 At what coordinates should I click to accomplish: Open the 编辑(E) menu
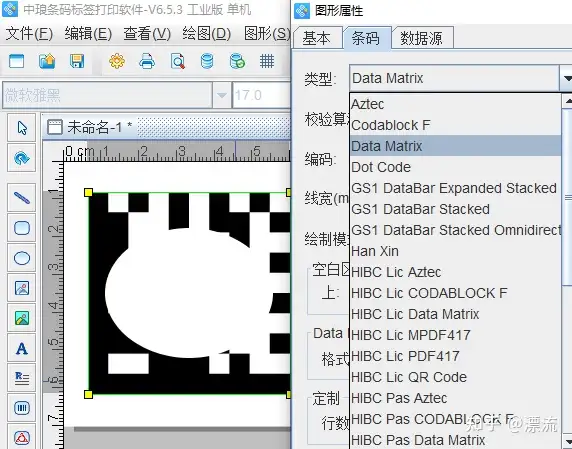pos(88,34)
